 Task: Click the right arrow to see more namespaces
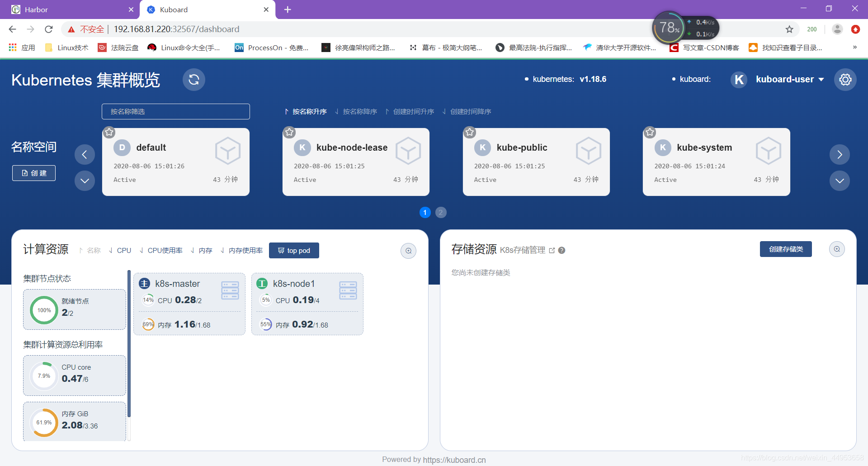[x=840, y=154]
